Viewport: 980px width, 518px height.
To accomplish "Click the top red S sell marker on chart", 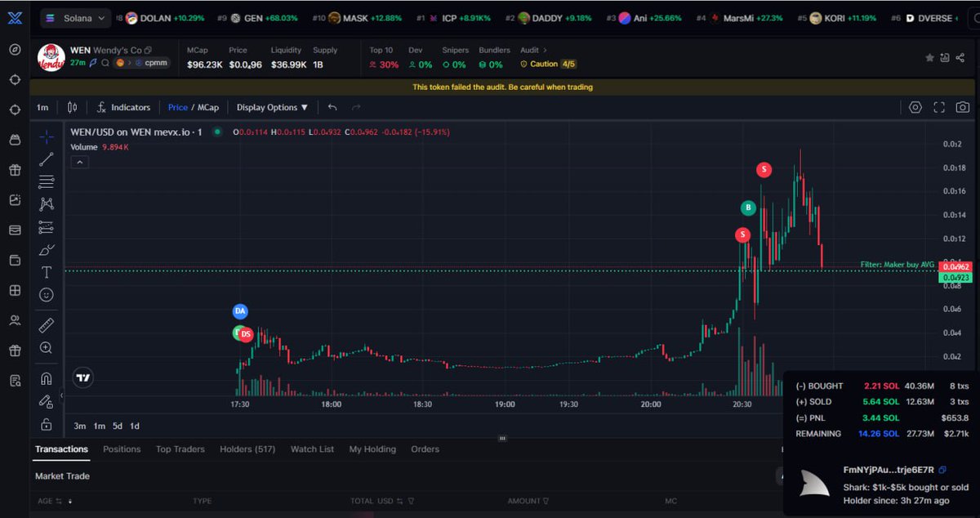I will click(764, 170).
